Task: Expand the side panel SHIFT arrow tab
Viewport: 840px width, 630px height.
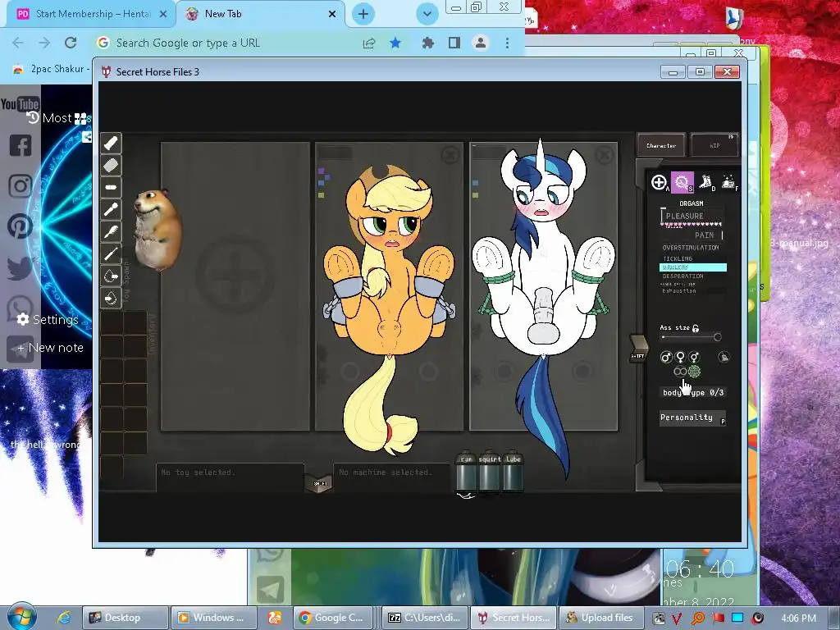Action: 638,348
